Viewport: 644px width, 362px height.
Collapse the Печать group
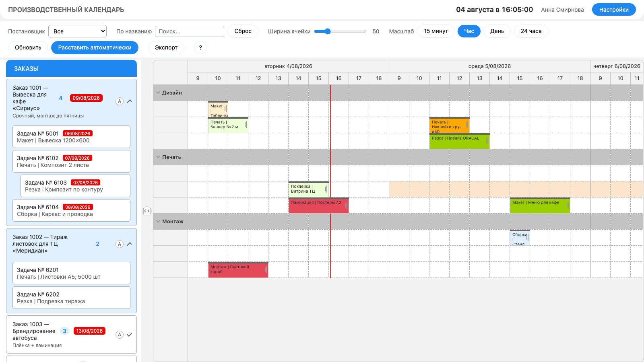click(158, 157)
